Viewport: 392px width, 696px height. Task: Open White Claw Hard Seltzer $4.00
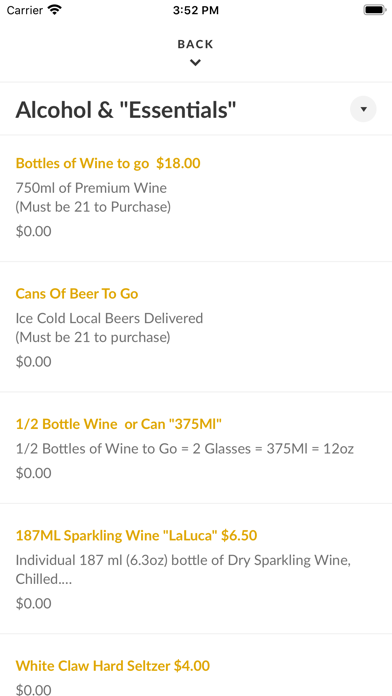(112, 666)
